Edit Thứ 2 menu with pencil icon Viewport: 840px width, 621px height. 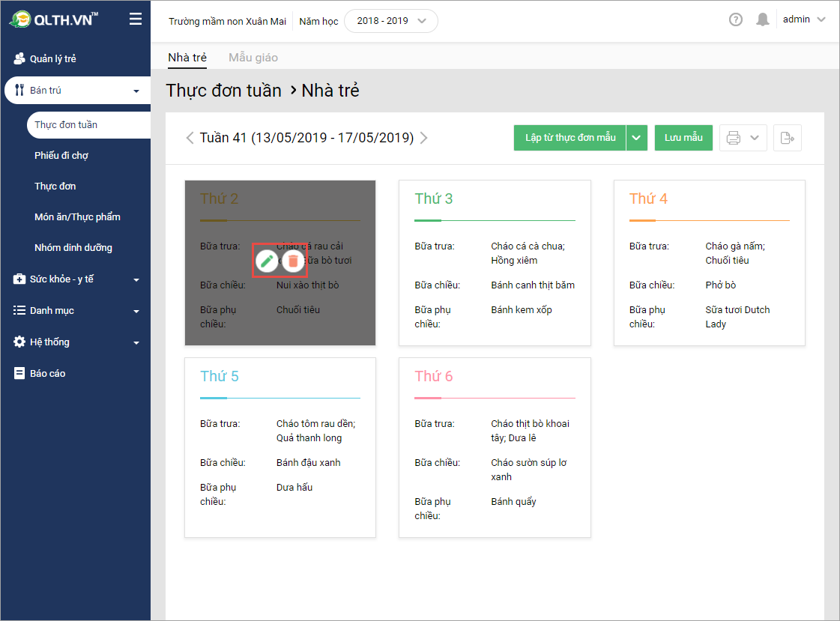[x=267, y=261]
